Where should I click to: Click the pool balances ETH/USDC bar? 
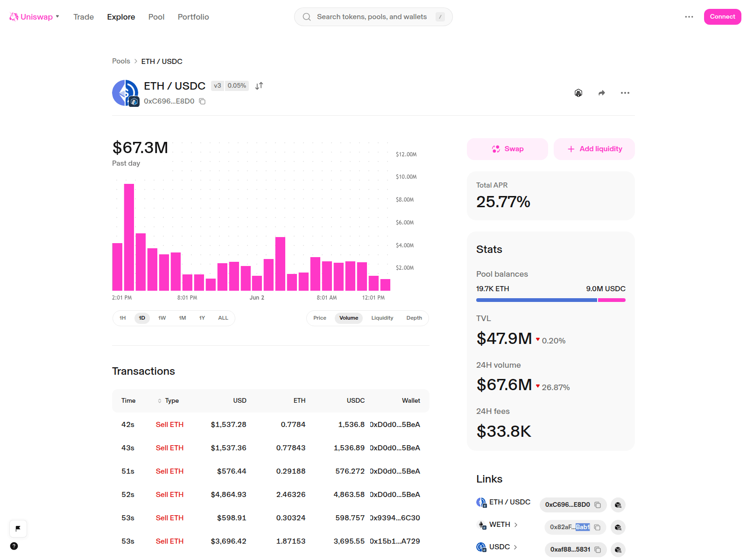click(x=551, y=300)
